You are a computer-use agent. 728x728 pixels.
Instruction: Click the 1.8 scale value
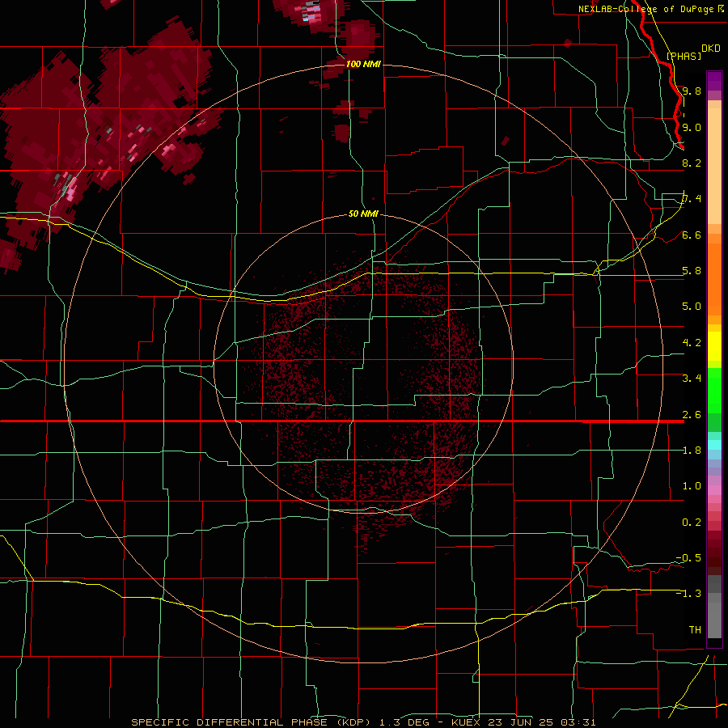tap(692, 451)
